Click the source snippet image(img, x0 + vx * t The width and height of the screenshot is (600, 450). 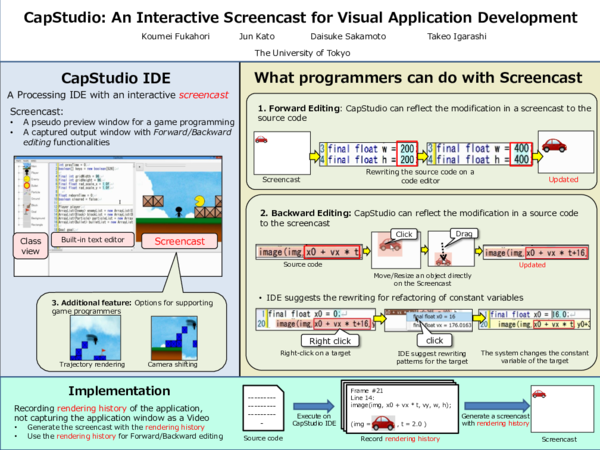point(308,252)
